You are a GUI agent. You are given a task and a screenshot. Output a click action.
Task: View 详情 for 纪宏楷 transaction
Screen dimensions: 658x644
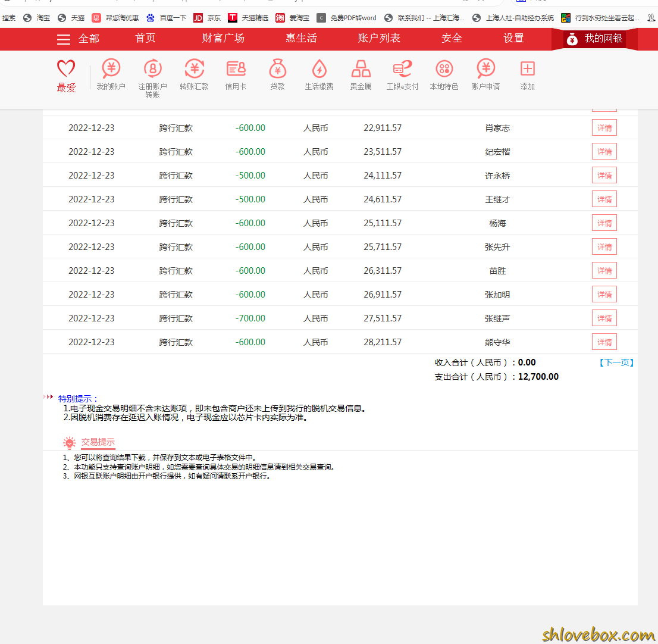click(x=604, y=152)
